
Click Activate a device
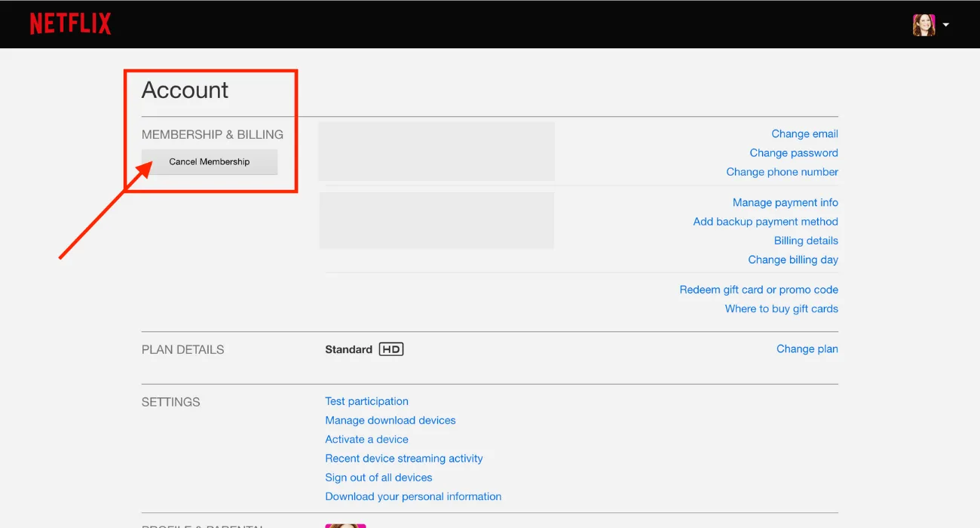tap(366, 439)
